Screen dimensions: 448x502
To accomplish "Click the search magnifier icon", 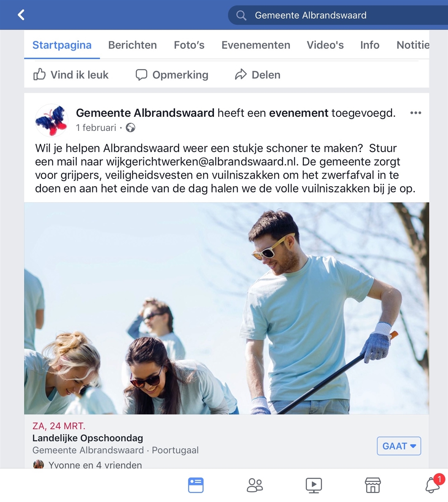I will click(241, 15).
